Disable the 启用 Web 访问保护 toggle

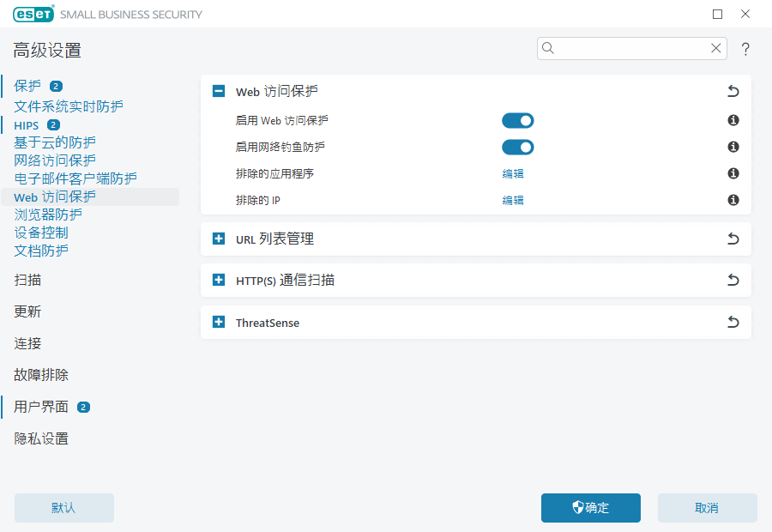[517, 120]
